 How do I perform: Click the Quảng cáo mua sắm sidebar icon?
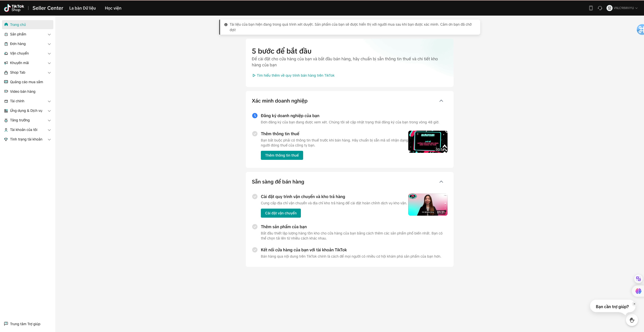[6, 82]
